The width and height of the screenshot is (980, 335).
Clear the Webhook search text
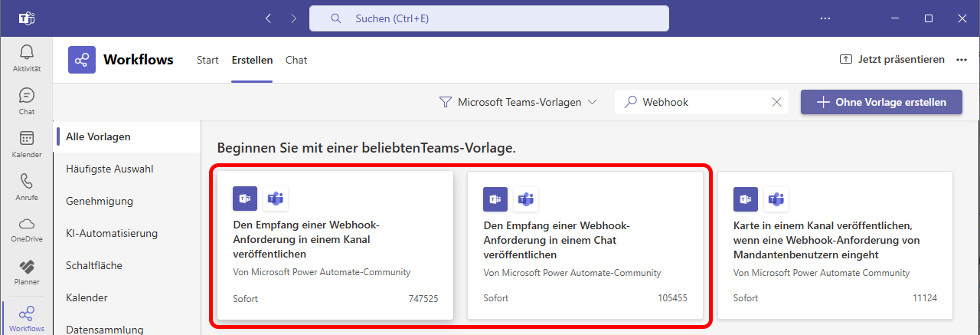(776, 102)
